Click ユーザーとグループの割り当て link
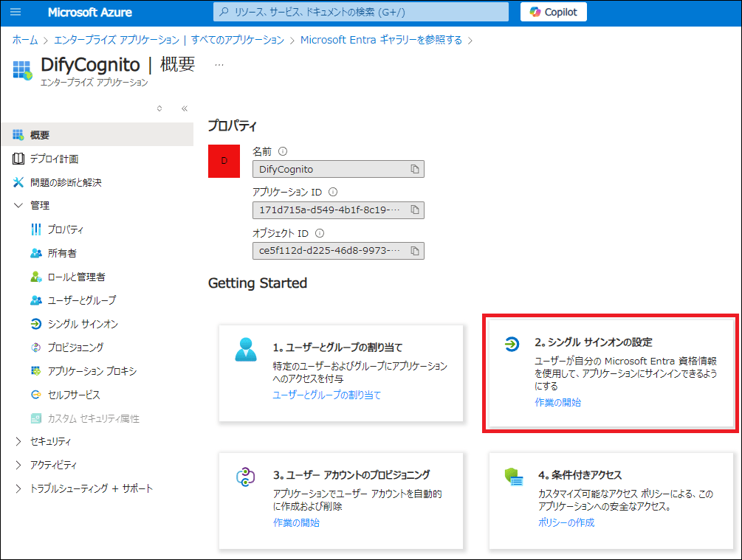 (327, 395)
